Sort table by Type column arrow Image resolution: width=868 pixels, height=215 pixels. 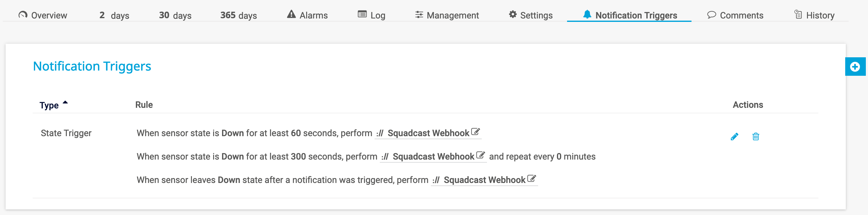coord(65,102)
